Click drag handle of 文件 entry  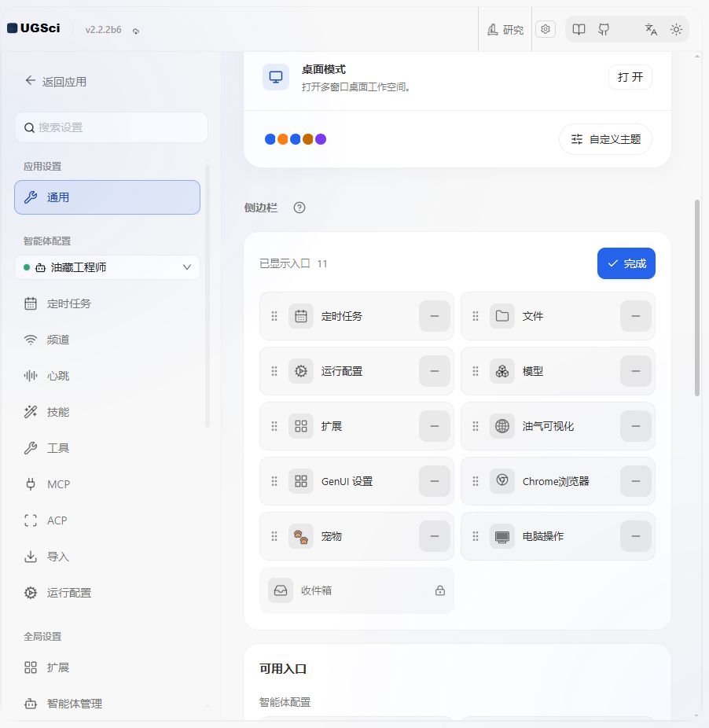pyautogui.click(x=476, y=316)
